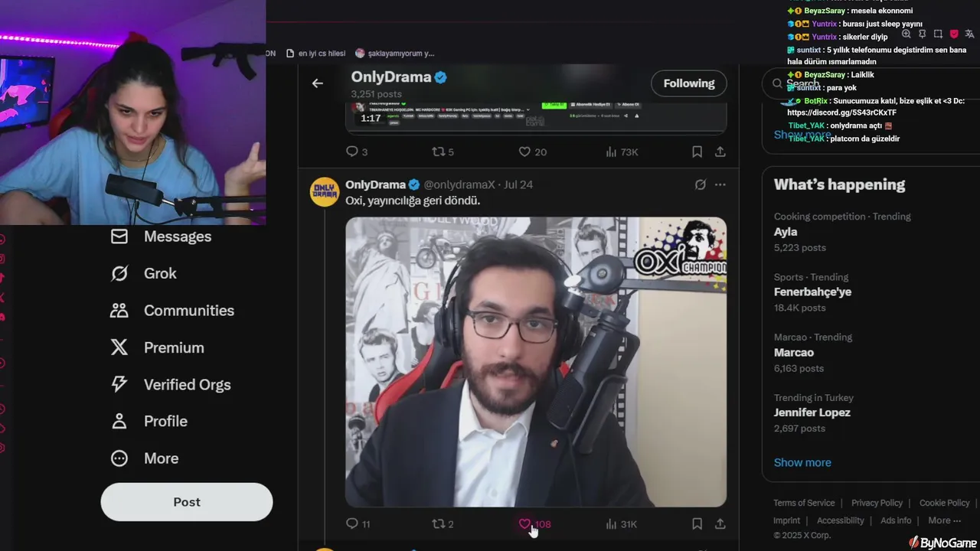Open Accessibility footer link
980x551 pixels.
point(840,520)
